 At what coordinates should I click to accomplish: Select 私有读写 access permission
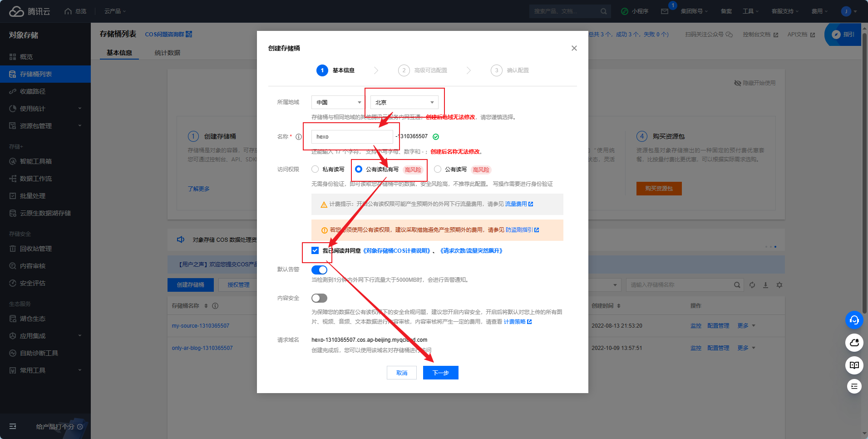click(315, 169)
